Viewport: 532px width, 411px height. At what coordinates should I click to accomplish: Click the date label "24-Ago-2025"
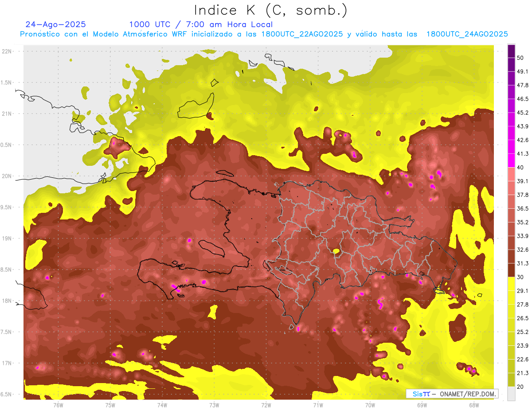(56, 24)
